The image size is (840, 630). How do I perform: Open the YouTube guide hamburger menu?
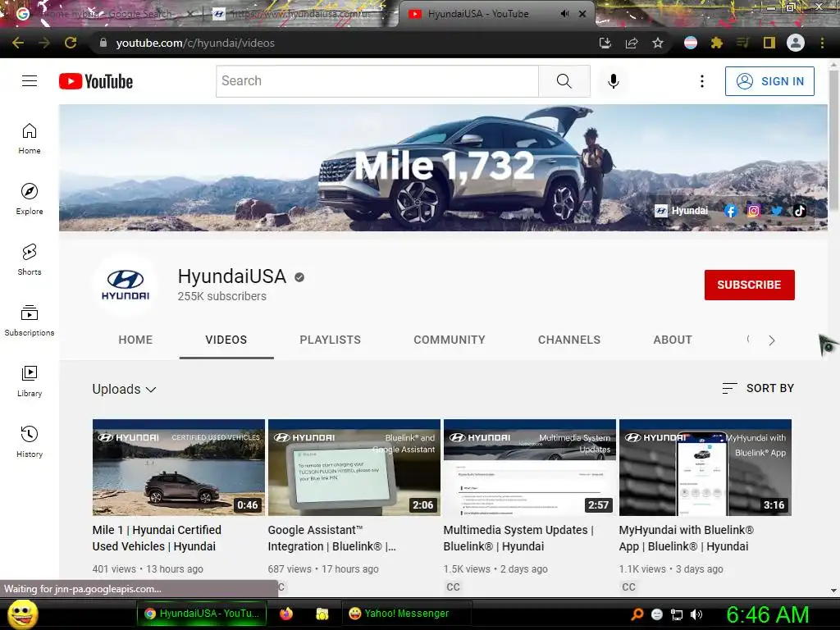pyautogui.click(x=30, y=81)
